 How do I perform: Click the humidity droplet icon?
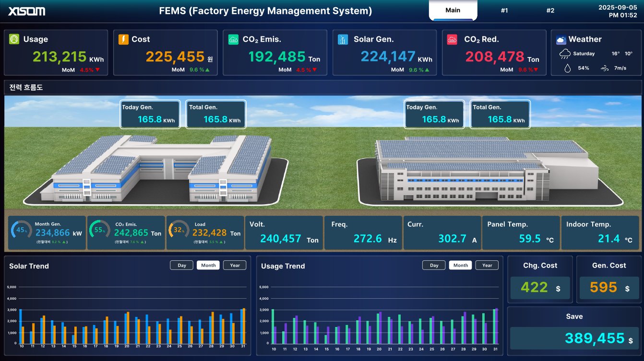tap(567, 68)
